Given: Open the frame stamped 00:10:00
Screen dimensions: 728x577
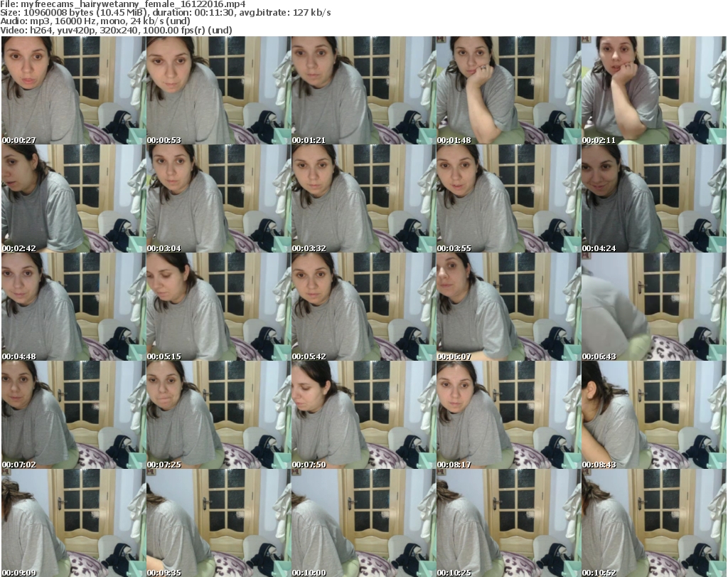Looking at the screenshot, I should [363, 523].
